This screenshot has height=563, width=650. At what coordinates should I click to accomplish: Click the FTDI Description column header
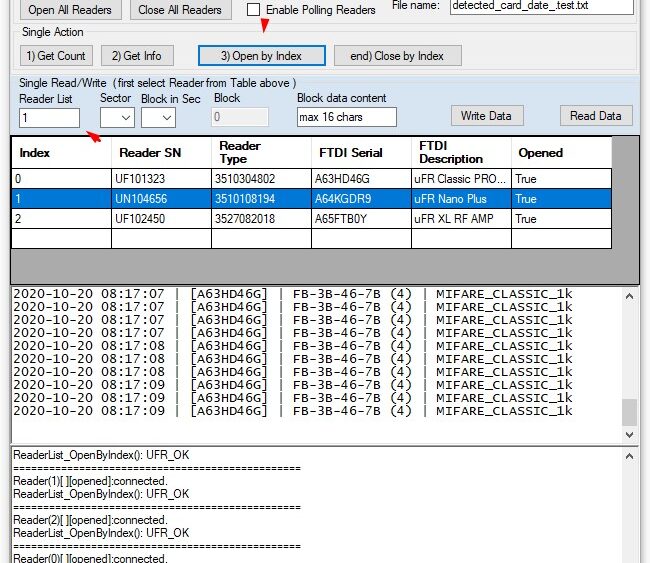(x=461, y=153)
